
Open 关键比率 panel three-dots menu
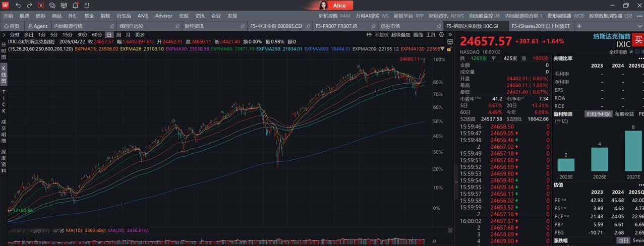[x=640, y=58]
